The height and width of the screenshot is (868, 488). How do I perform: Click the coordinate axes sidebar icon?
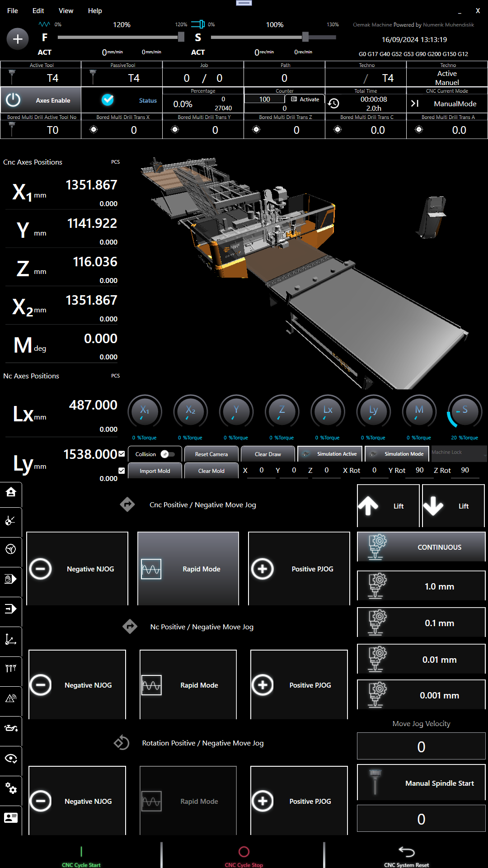(11, 639)
